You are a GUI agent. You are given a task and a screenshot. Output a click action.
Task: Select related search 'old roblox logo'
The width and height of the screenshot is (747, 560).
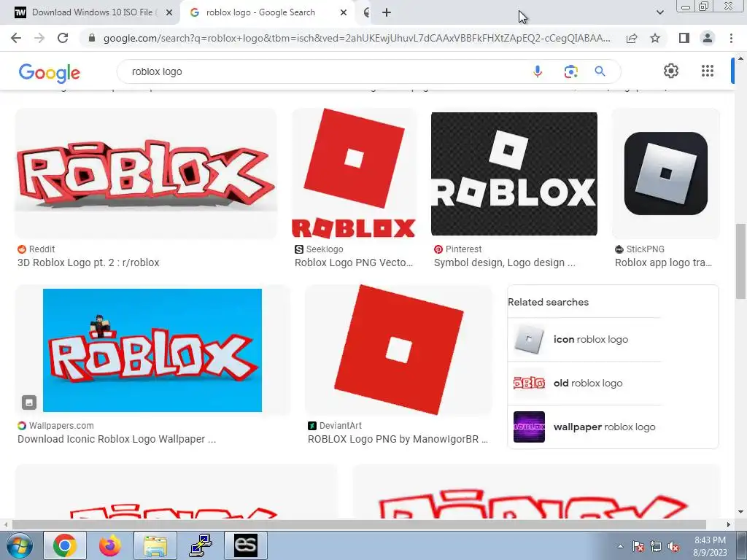(586, 384)
